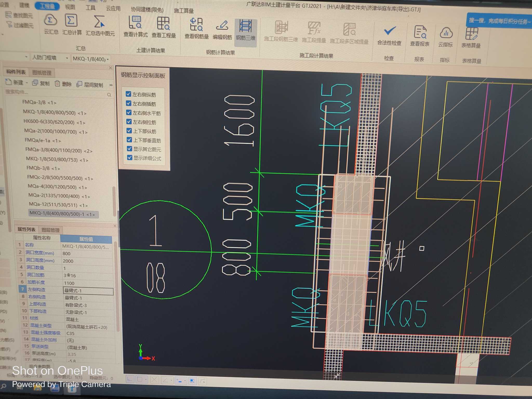
Task: Open 查看计算式 formula viewer
Action: pyautogui.click(x=135, y=27)
